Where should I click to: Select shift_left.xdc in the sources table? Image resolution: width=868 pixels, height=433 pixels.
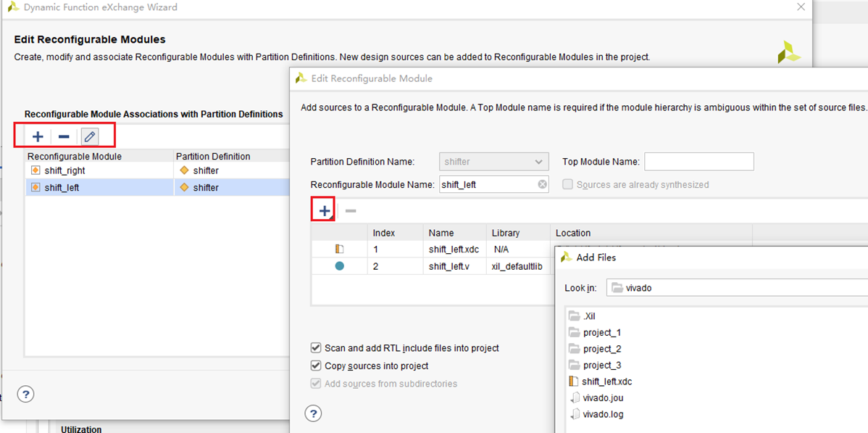click(454, 250)
